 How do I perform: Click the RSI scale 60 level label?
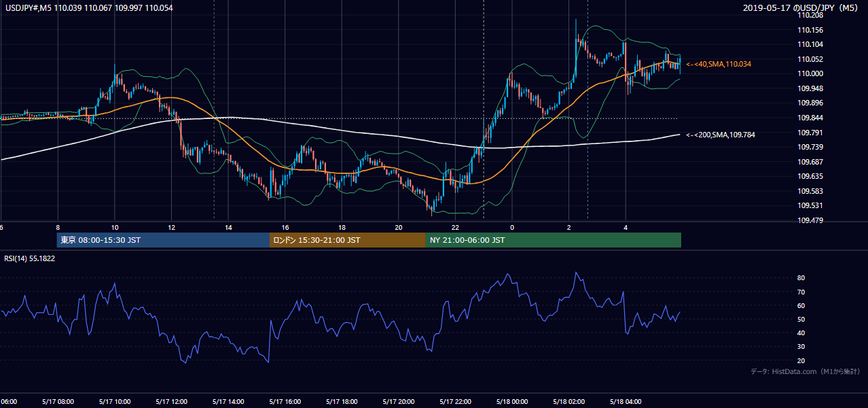(801, 305)
